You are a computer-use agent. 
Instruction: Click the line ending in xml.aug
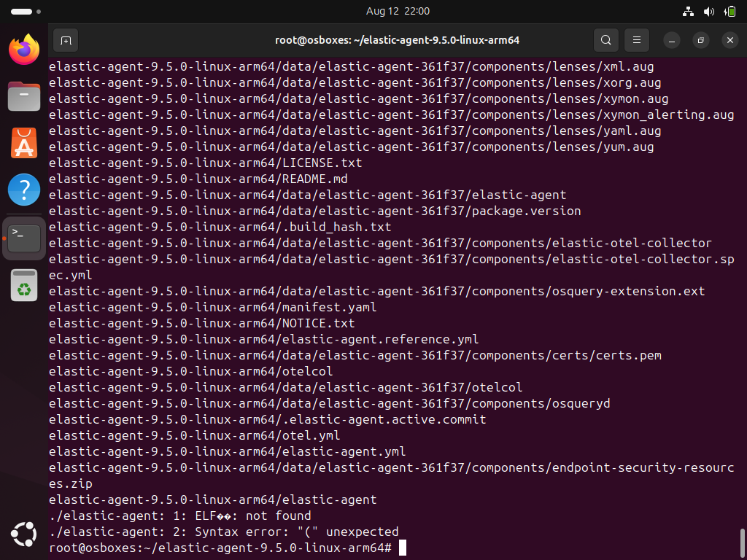pyautogui.click(x=351, y=66)
